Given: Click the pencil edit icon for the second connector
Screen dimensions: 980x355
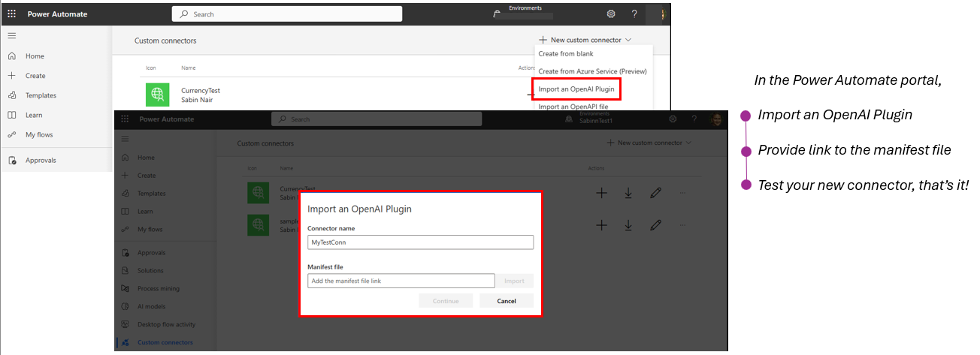Looking at the screenshot, I should point(655,225).
